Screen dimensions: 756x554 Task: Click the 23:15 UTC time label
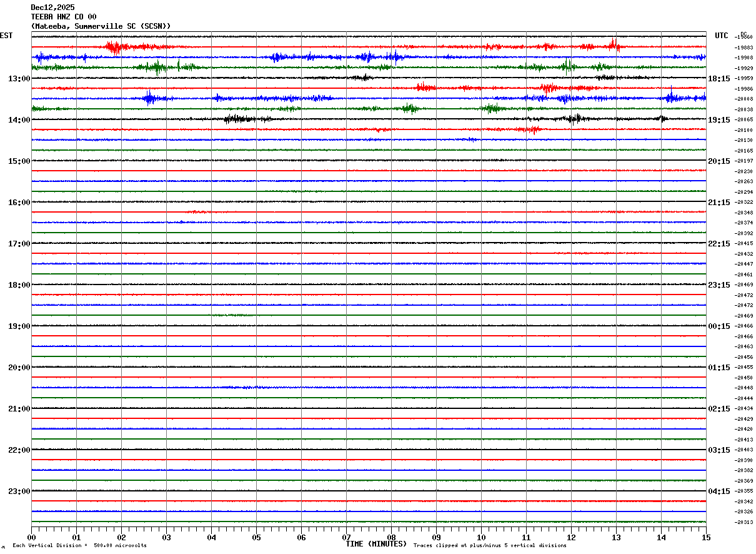click(x=719, y=285)
